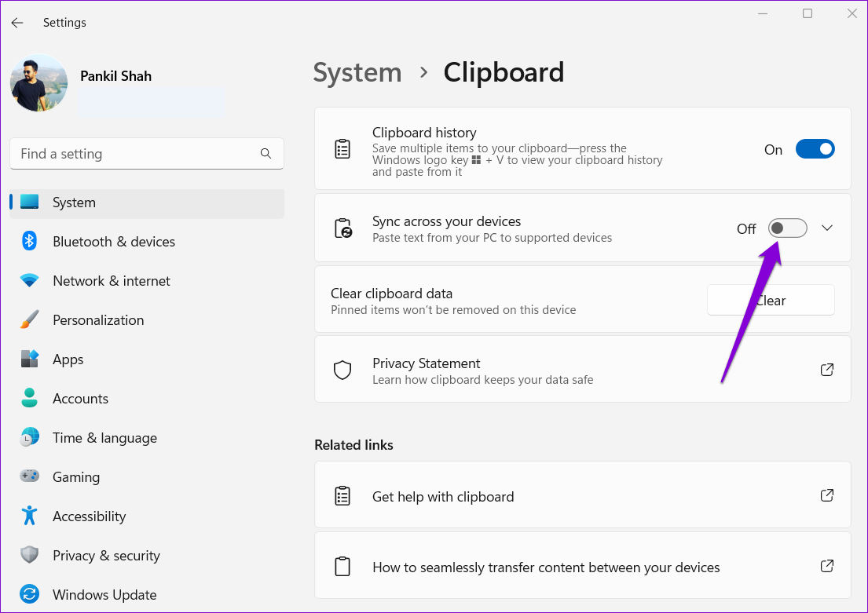Viewport: 868px width, 613px height.
Task: Go to Privacy & security
Action: pos(147,556)
